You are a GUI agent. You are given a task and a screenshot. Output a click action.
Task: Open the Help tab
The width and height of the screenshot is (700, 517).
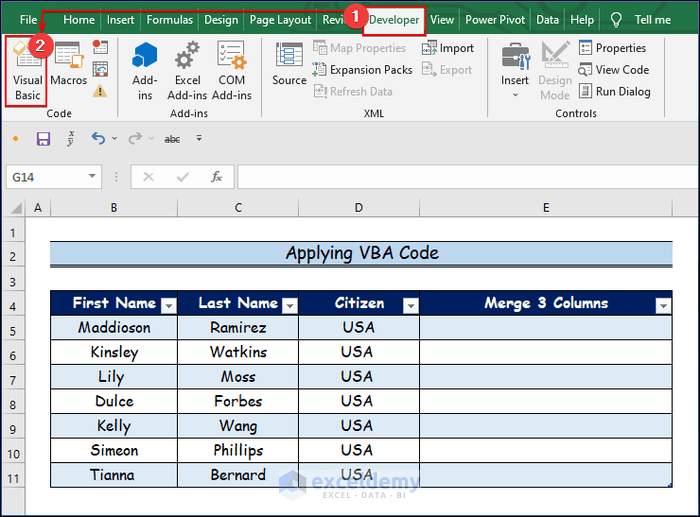point(582,20)
